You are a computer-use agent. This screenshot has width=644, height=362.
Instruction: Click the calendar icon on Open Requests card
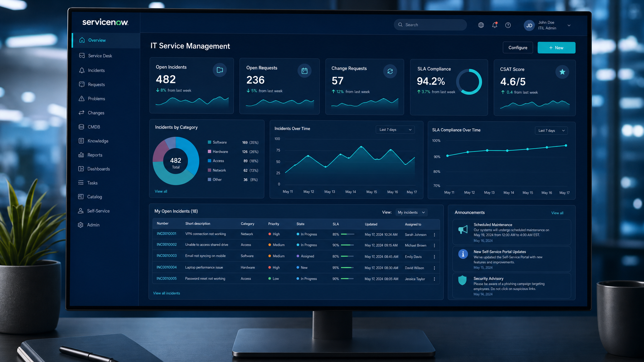304,71
